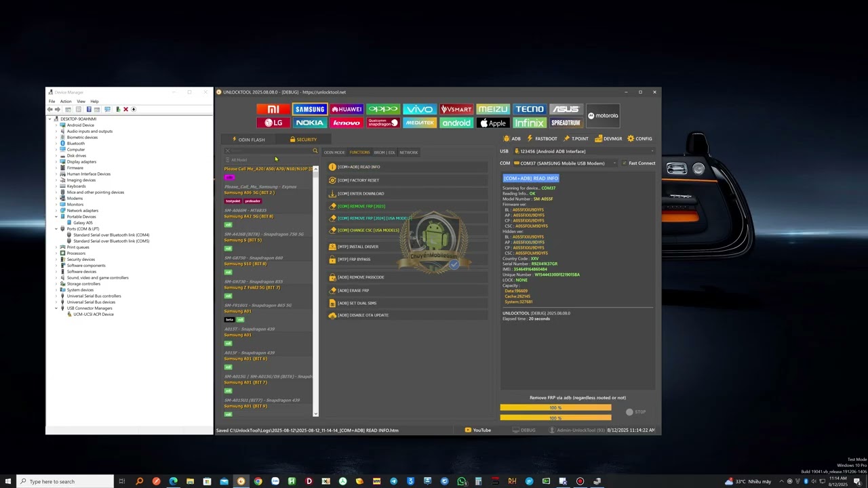Click the [ADB] REMOVE PASSCODE button
This screenshot has height=488, width=868.
click(406, 277)
